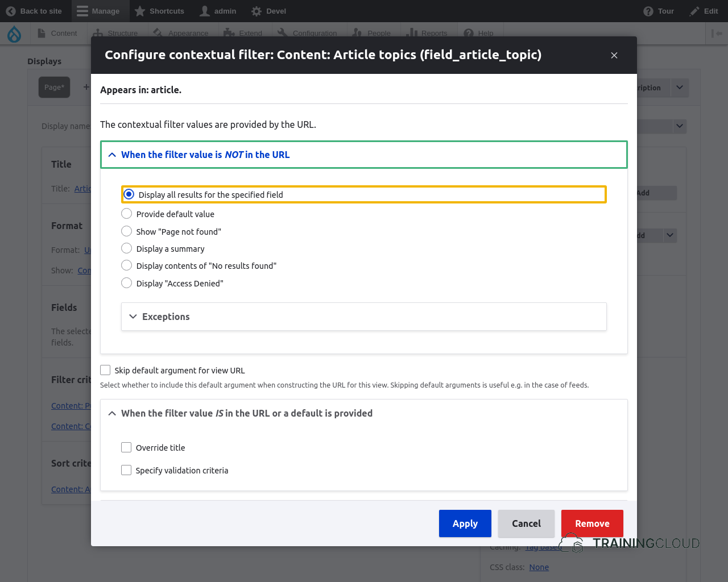Click the Apply button
This screenshot has width=728, height=582.
[x=465, y=523]
